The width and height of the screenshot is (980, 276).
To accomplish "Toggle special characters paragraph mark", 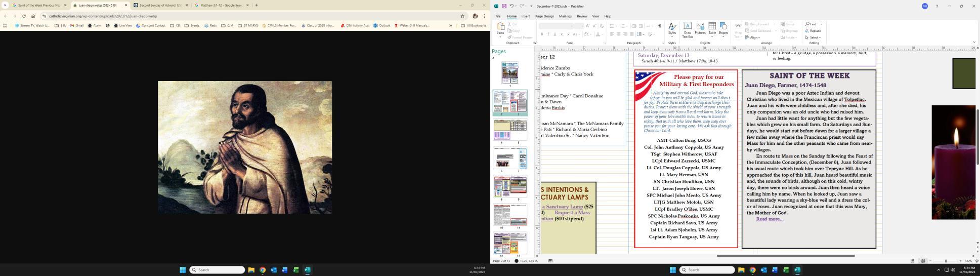I will pyautogui.click(x=659, y=26).
